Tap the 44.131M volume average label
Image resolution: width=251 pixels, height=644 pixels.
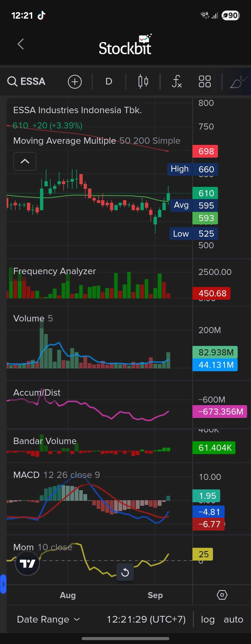click(x=215, y=365)
